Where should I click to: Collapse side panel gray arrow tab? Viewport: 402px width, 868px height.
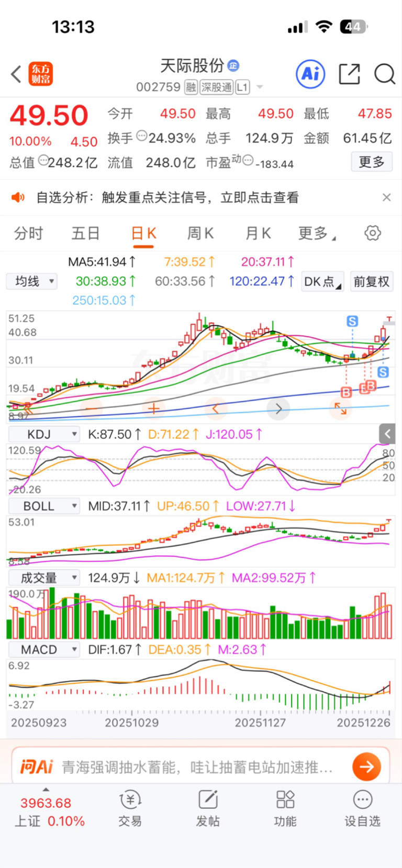387,433
